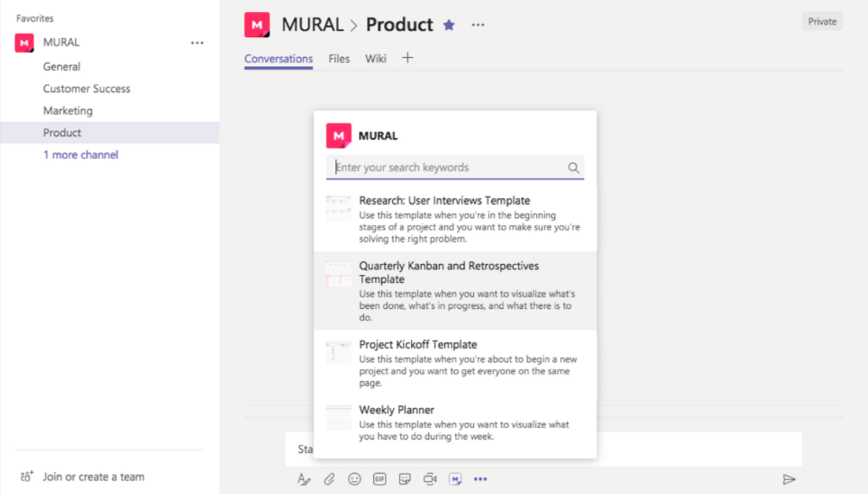Click User Interviews template thumbnail
Viewport: 868px width, 494px height.
pyautogui.click(x=339, y=208)
